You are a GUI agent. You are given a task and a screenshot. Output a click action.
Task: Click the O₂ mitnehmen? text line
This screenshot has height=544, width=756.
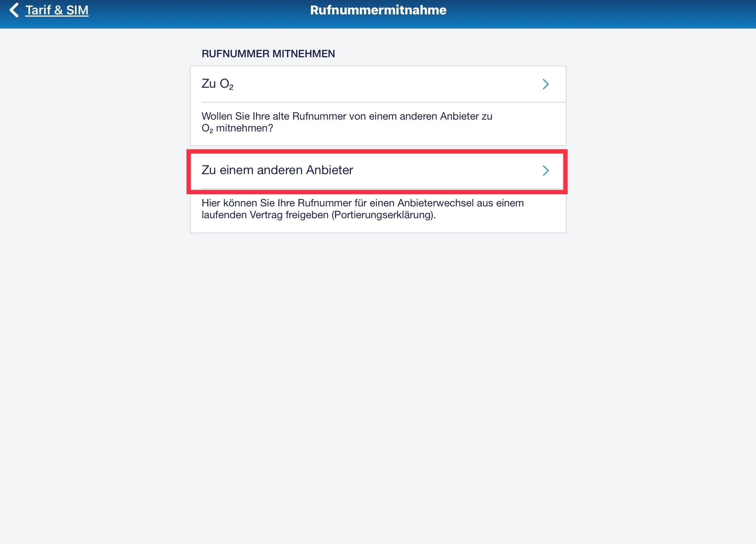(x=237, y=129)
